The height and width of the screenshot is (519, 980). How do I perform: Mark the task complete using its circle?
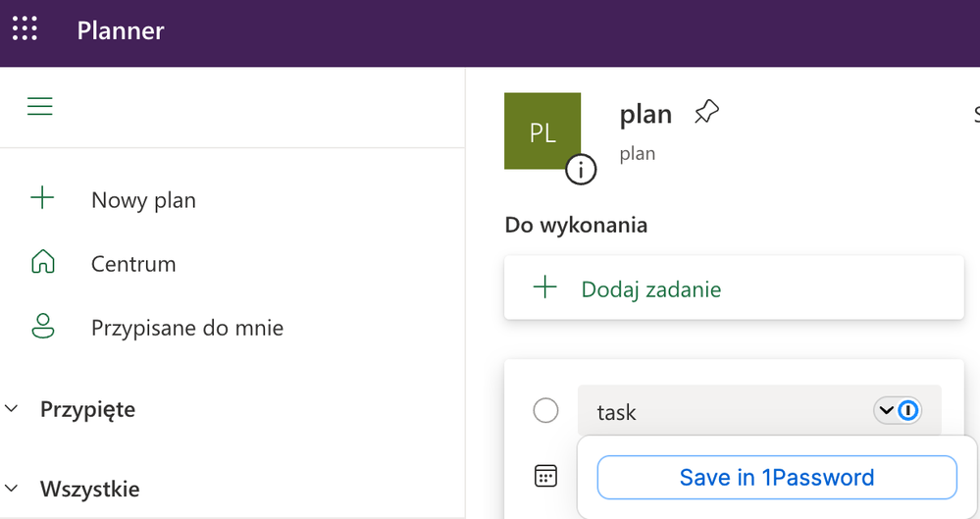(545, 411)
